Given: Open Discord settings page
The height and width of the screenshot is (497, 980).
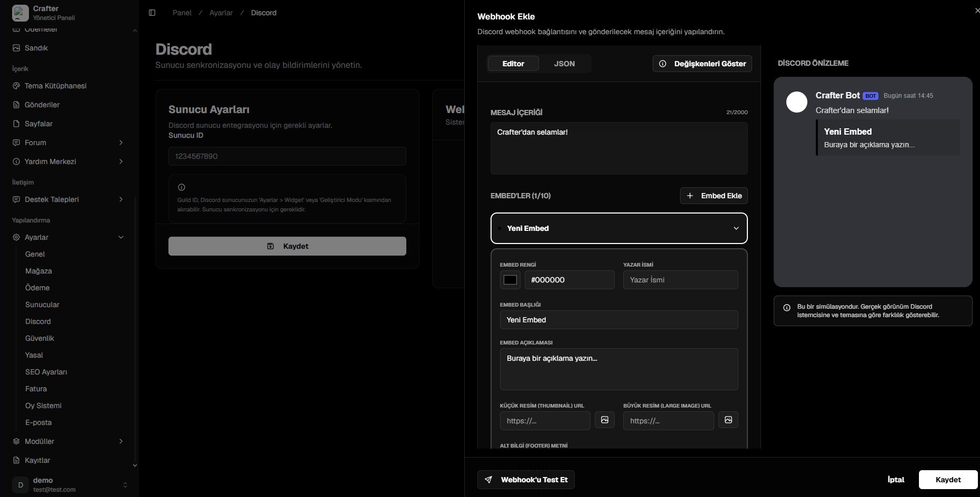Looking at the screenshot, I should [x=38, y=321].
